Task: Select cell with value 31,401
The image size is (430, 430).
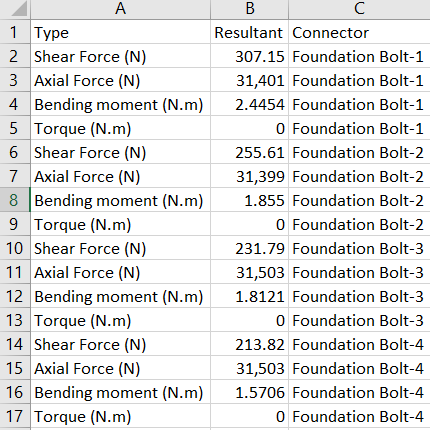Action: (249, 80)
